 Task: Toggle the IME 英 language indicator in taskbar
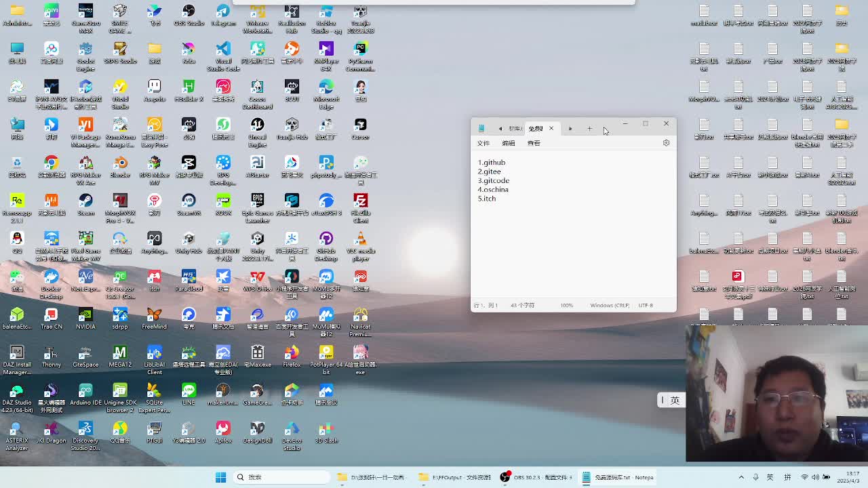[770, 477]
